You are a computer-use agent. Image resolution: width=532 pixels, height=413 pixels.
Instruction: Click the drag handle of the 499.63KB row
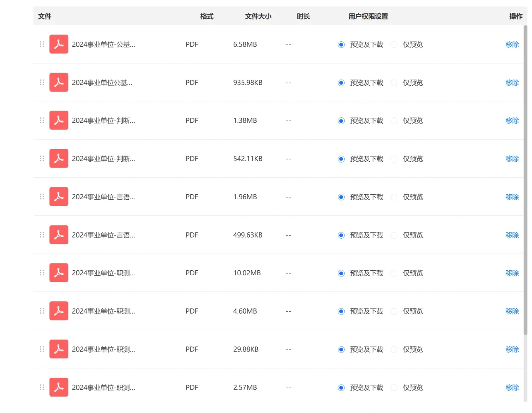pos(42,235)
